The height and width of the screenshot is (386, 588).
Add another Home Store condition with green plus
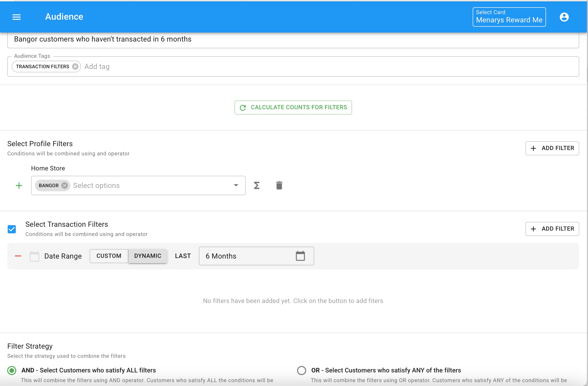point(18,185)
